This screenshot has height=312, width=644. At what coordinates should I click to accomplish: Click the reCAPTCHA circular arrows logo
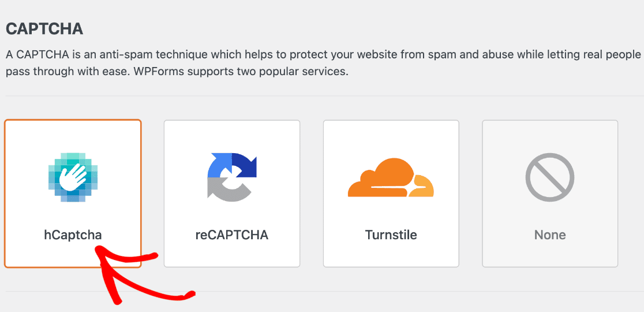coord(232,177)
